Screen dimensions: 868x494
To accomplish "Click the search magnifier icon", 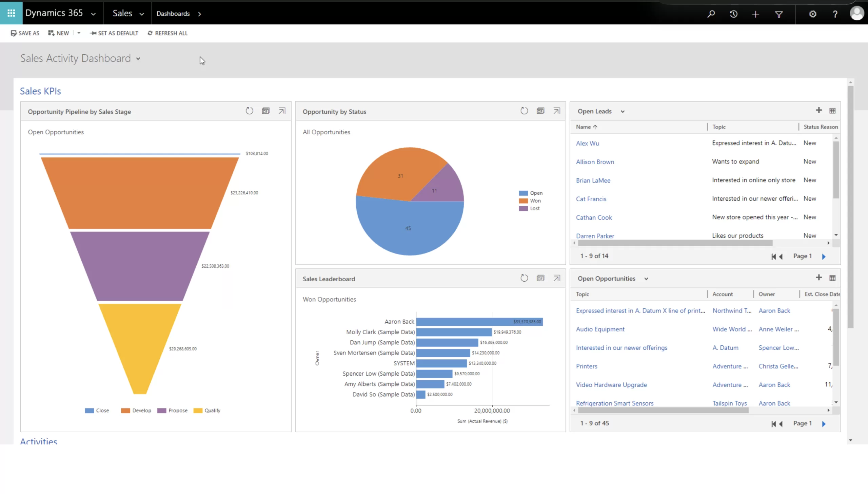I will (x=711, y=14).
